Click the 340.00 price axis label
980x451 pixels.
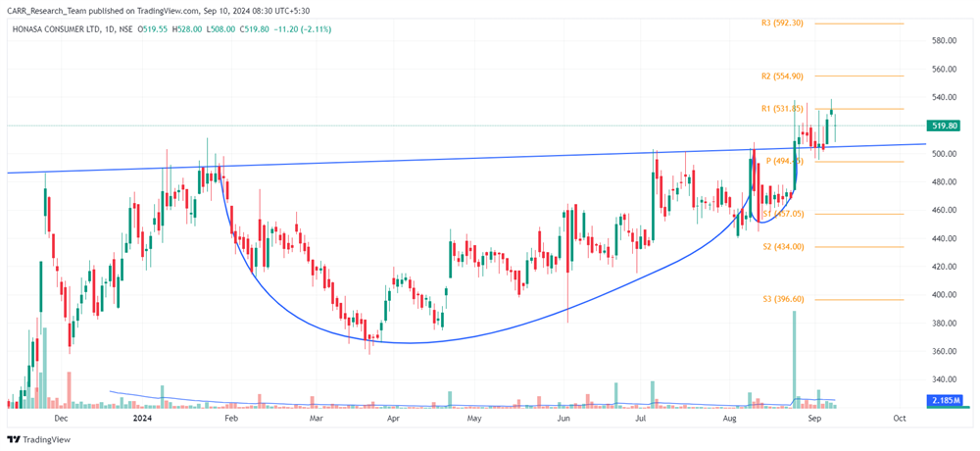[x=946, y=379]
